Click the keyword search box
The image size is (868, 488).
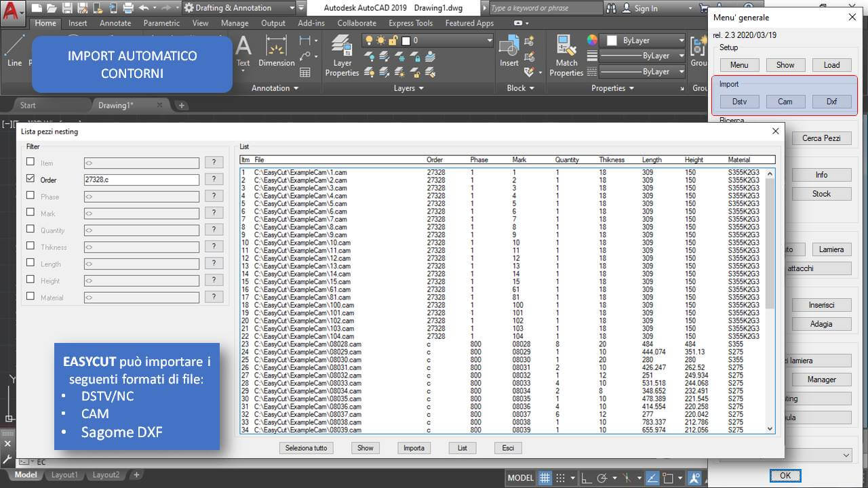pyautogui.click(x=545, y=8)
